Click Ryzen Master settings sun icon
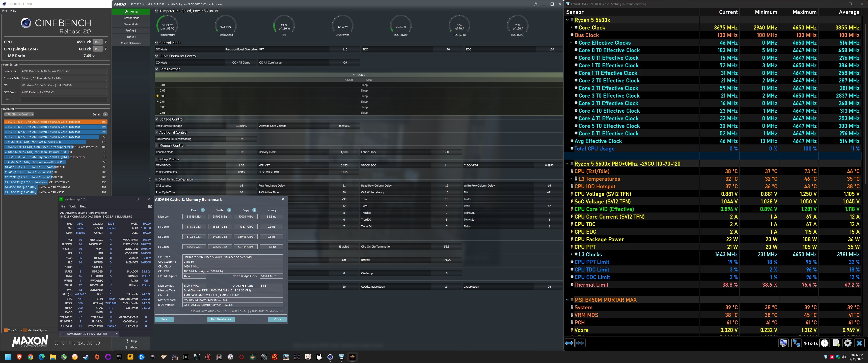 (x=536, y=4)
